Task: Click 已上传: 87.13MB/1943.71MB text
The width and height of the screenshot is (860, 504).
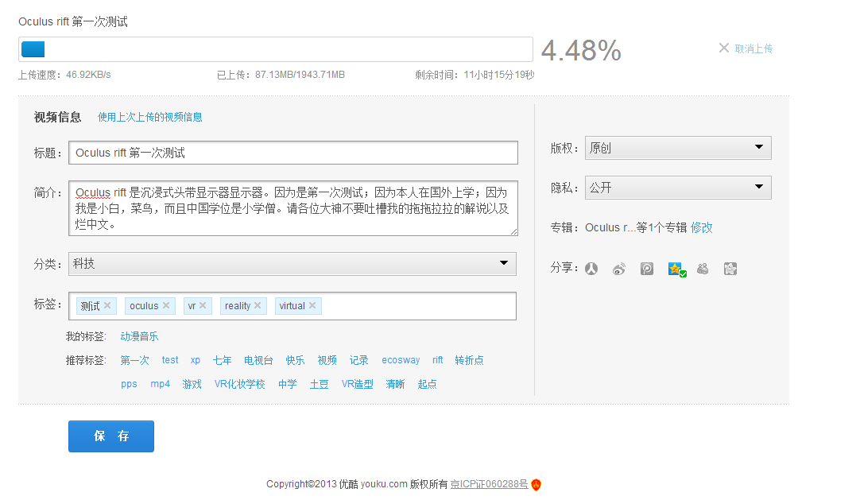Action: 281,75
